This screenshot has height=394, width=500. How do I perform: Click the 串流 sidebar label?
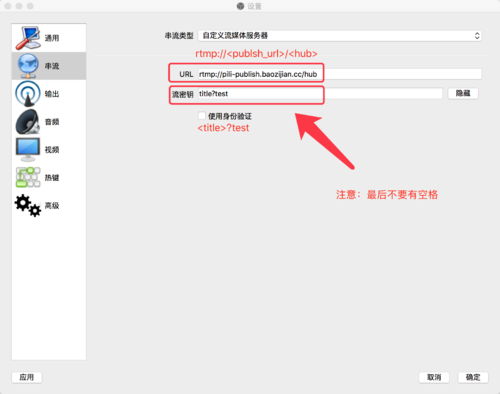coord(52,66)
